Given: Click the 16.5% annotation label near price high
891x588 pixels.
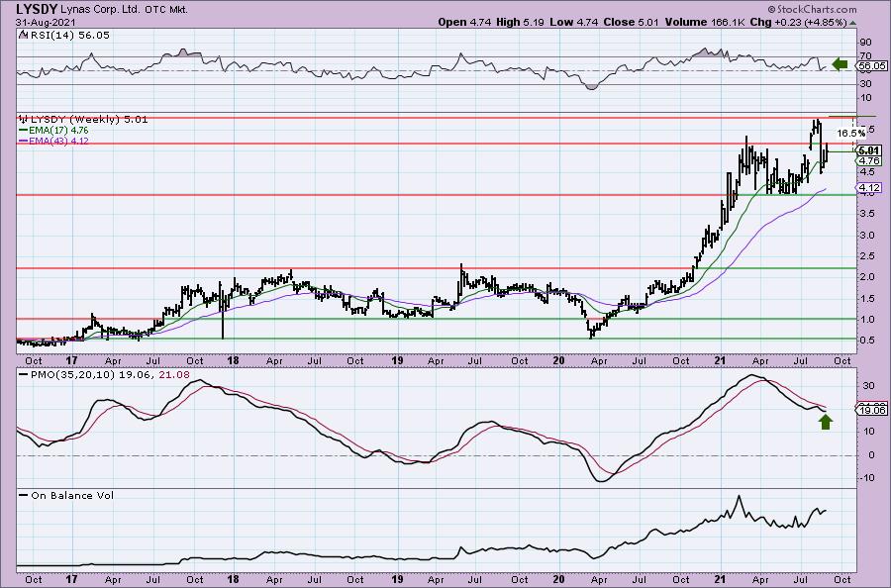Looking at the screenshot, I should (851, 133).
